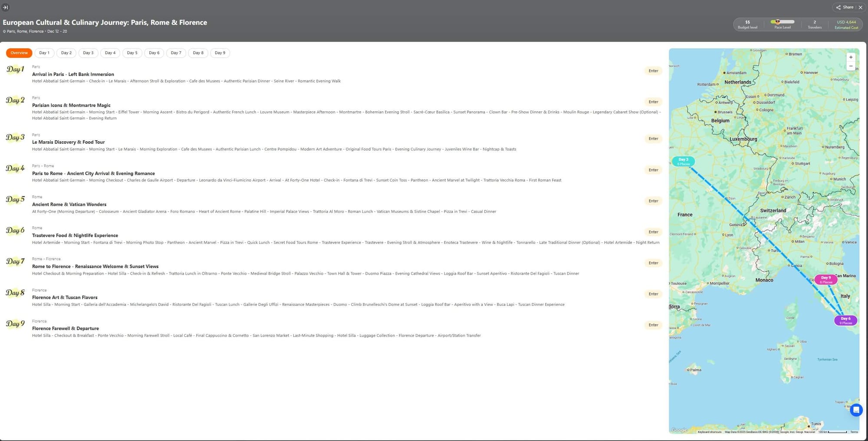Viewport: 868px width, 441px height.
Task: Zoom in on the map
Action: (851, 57)
